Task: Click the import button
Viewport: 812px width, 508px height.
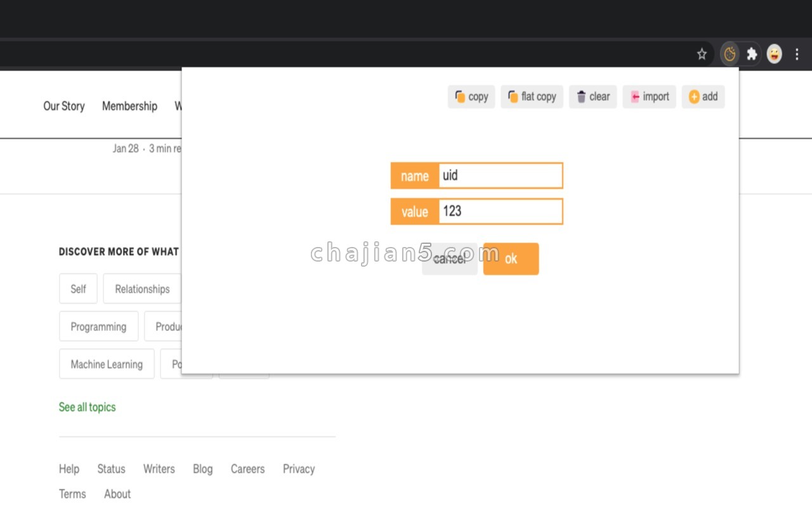Action: click(x=649, y=97)
